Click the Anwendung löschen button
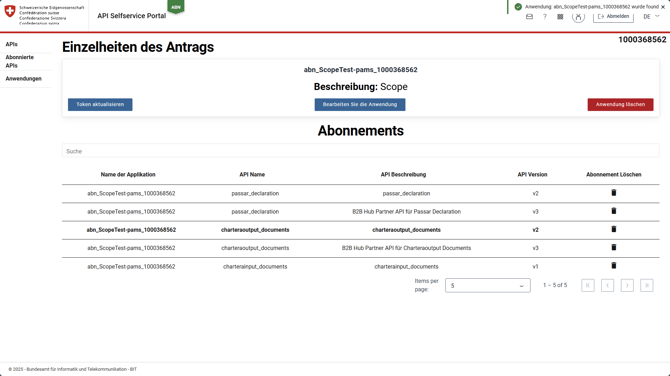 [x=620, y=105]
